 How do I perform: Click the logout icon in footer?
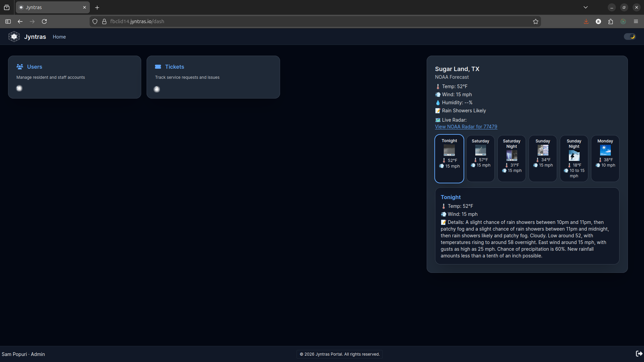point(639,354)
